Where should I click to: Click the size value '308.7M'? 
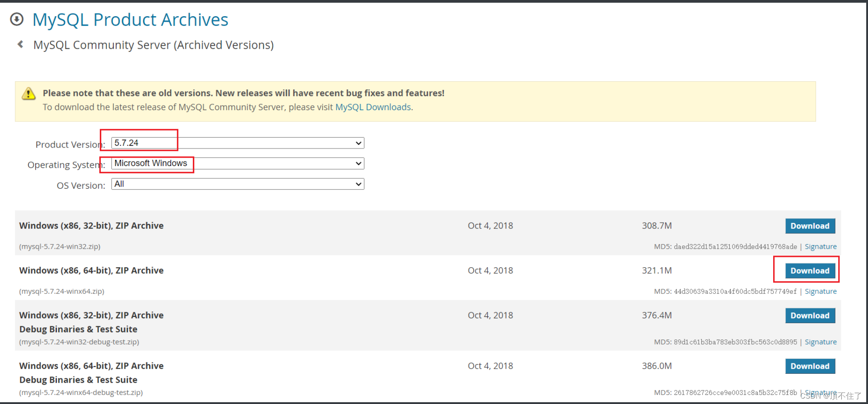tap(657, 226)
